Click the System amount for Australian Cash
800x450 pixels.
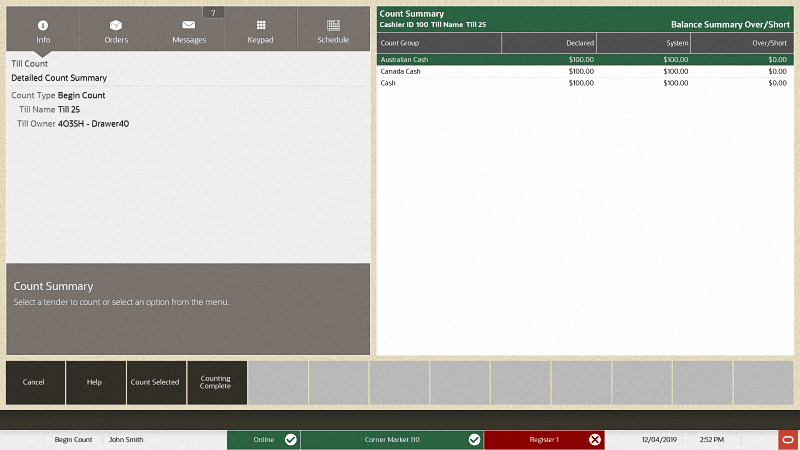click(x=676, y=60)
